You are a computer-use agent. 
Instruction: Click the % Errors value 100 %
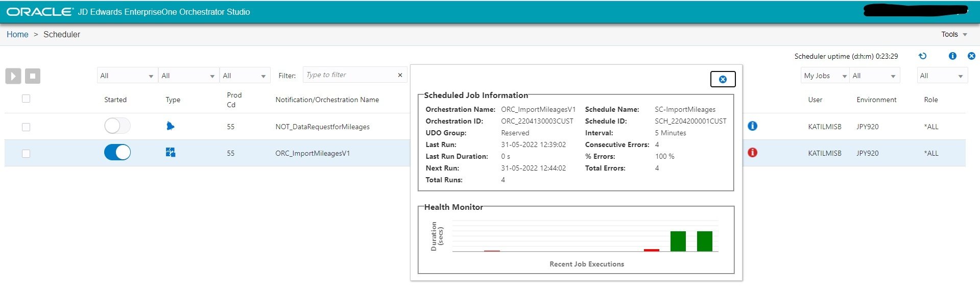point(664,156)
